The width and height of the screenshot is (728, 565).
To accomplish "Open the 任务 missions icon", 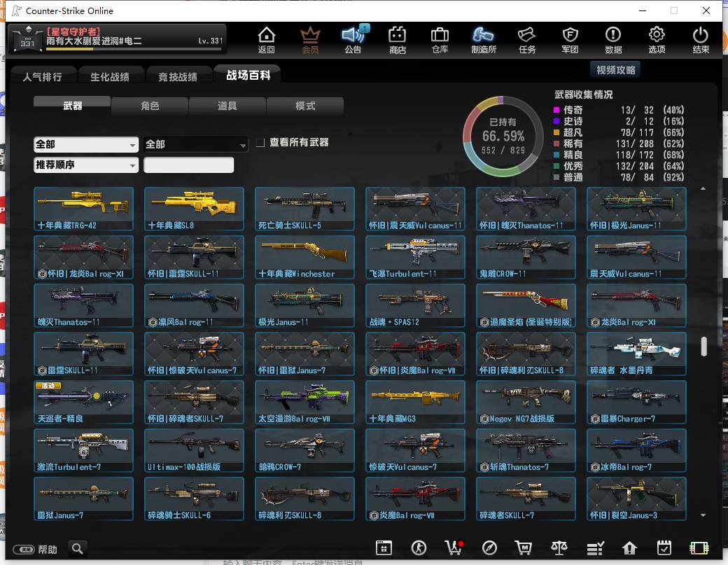I will coord(527,39).
